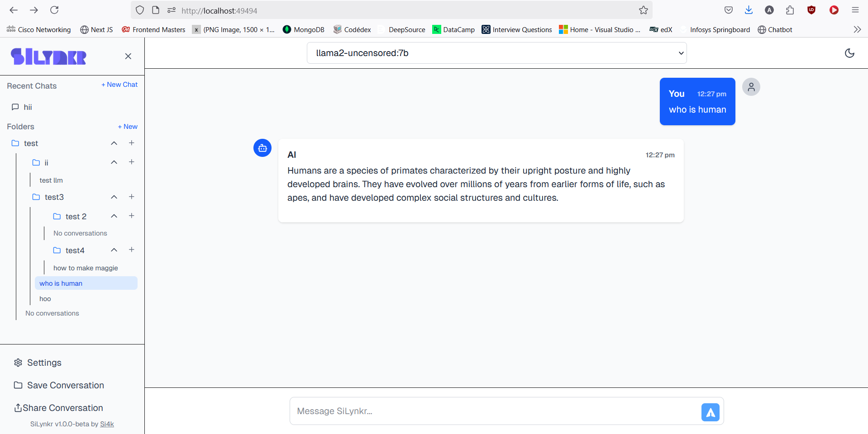Click the Message SiLynkr input field
The width and height of the screenshot is (868, 434).
point(496,411)
